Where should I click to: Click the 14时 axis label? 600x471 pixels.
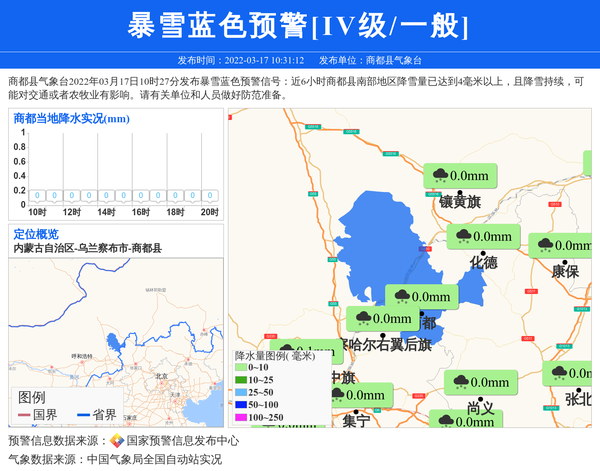(106, 212)
